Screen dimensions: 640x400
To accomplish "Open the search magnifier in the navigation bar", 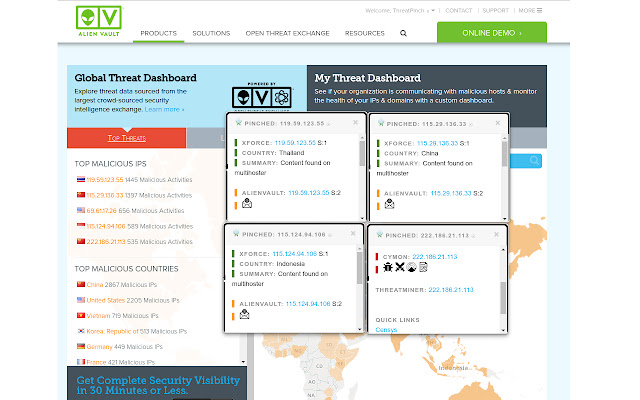I will pyautogui.click(x=403, y=33).
